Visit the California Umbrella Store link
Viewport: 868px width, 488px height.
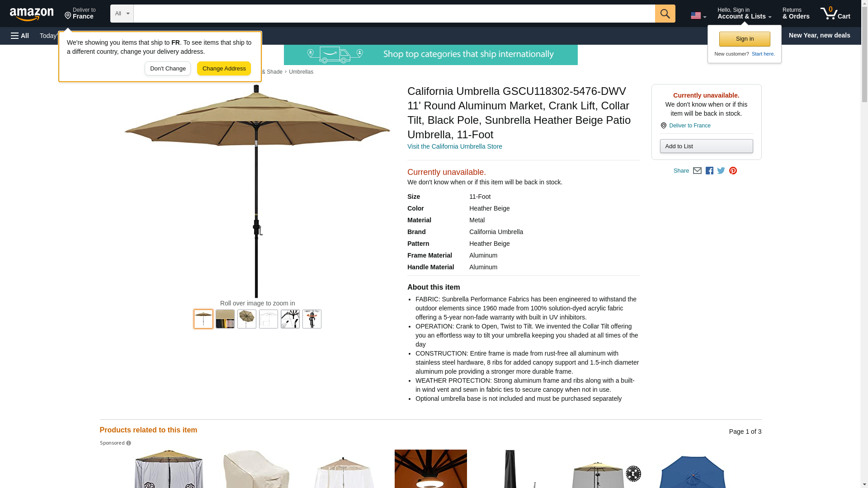454,146
